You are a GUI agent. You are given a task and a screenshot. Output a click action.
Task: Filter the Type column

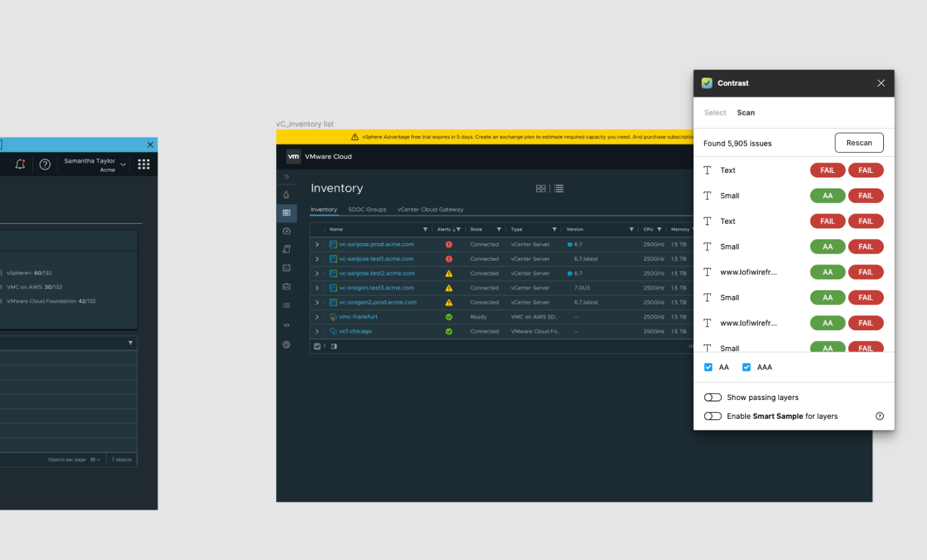554,229
